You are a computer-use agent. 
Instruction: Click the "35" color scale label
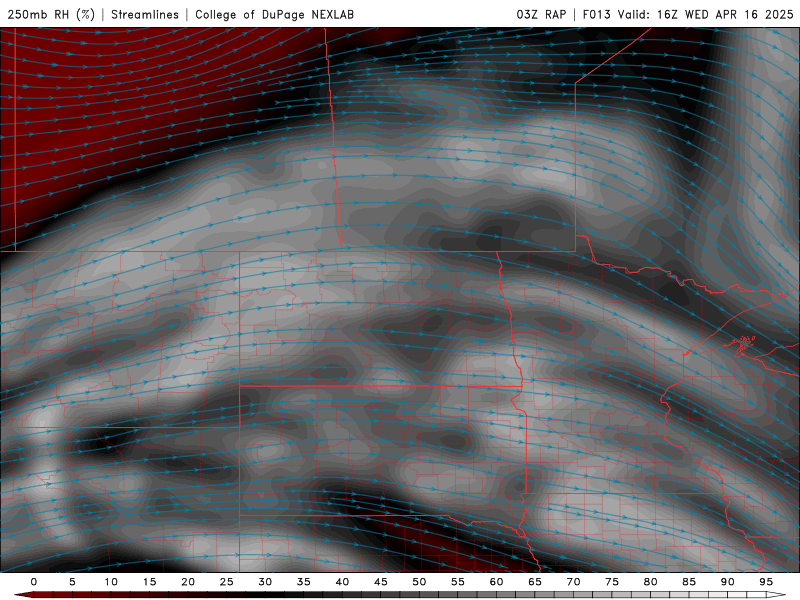[x=304, y=582]
